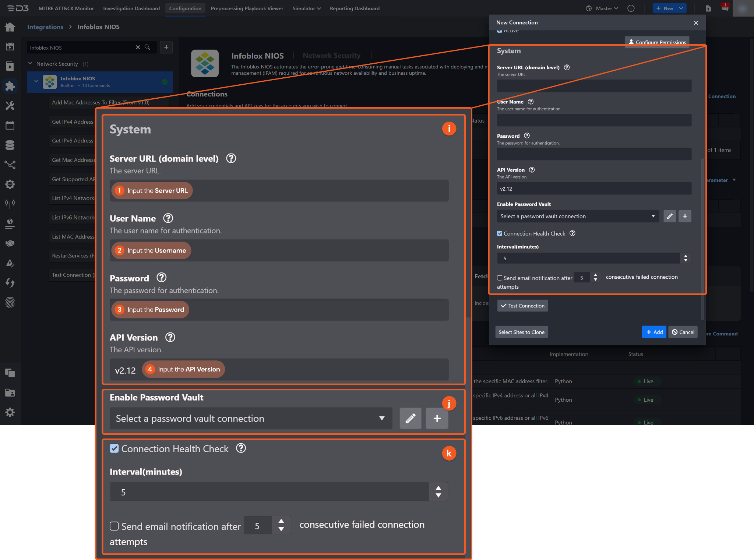
Task: Toggle the Connection Health Check checkbox
Action: coord(500,233)
